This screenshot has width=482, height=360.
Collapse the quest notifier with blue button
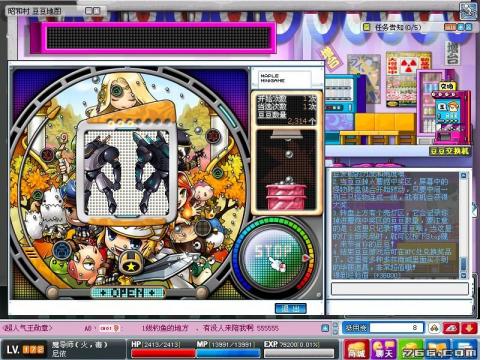pos(460,27)
